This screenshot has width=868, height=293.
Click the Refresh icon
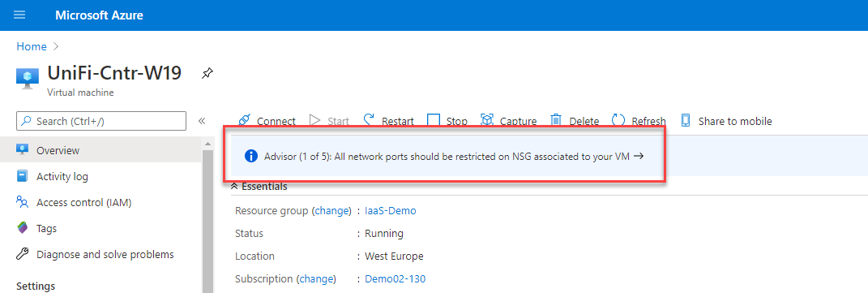[618, 120]
